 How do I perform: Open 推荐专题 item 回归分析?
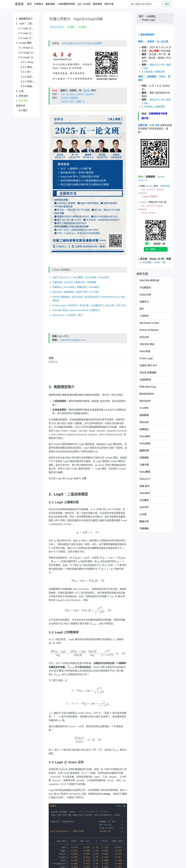(155, 422)
